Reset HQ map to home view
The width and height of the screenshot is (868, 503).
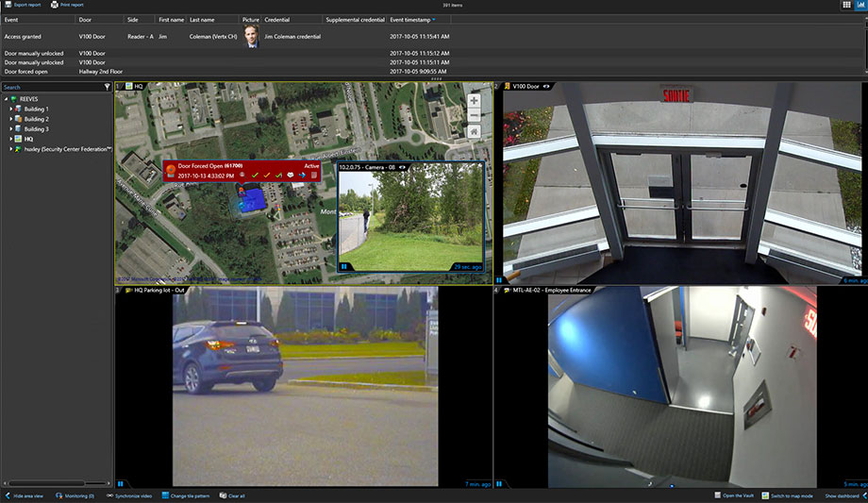point(473,131)
